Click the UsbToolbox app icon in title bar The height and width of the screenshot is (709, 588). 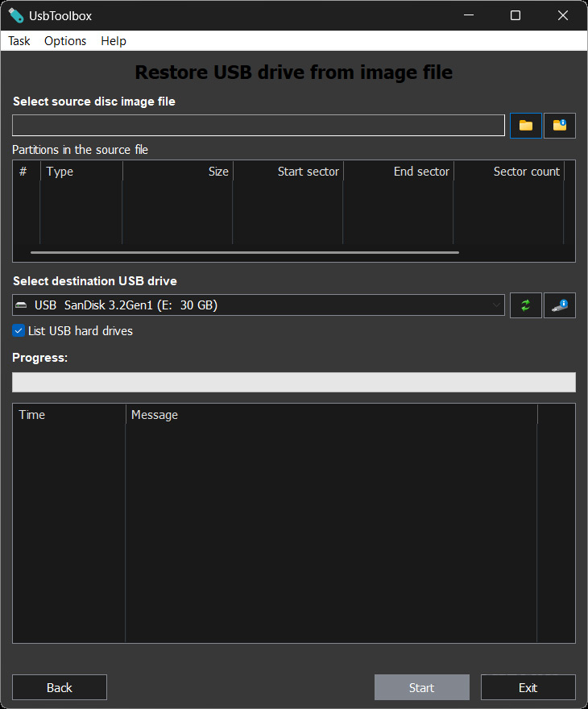tap(16, 16)
